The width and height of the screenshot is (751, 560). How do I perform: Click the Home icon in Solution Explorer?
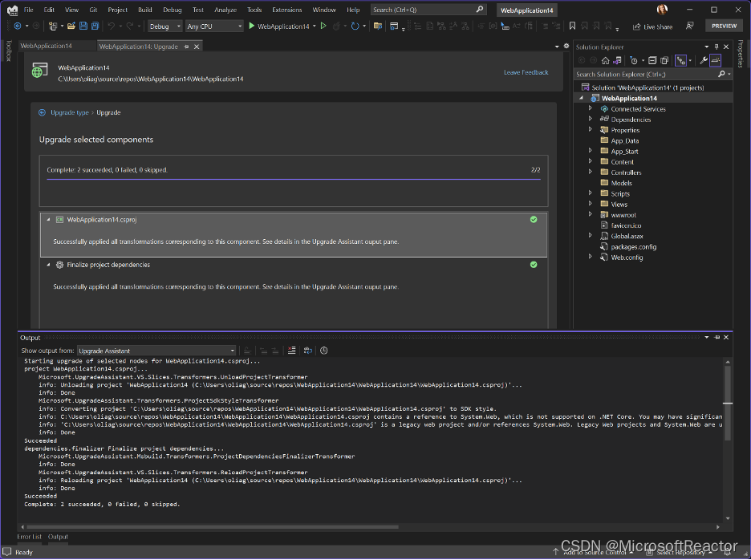[606, 60]
